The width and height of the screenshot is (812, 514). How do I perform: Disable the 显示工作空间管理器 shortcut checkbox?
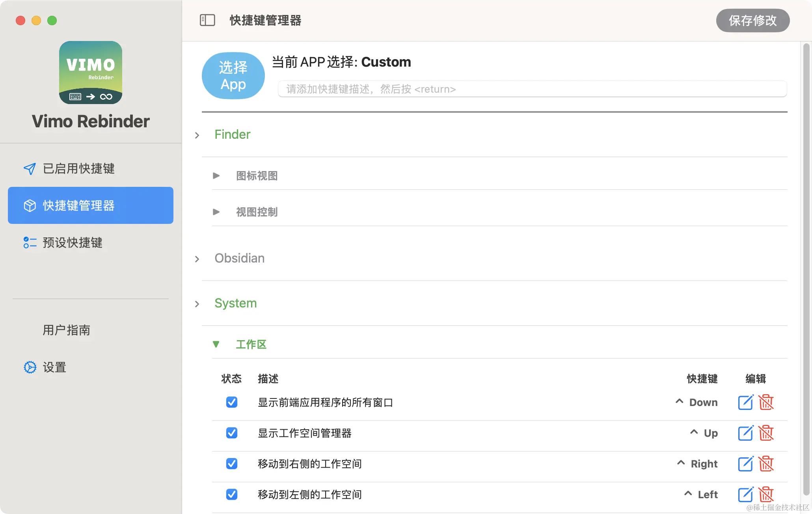click(x=231, y=433)
